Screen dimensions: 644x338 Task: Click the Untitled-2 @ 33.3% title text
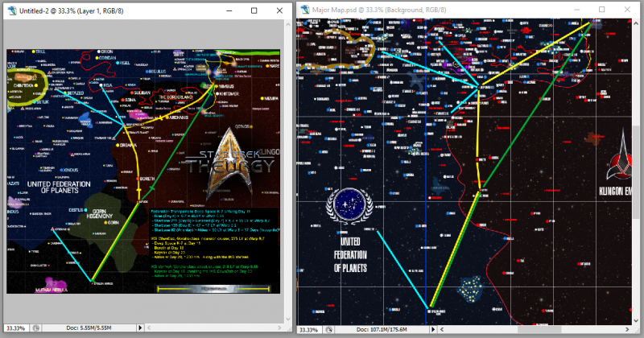72,11
